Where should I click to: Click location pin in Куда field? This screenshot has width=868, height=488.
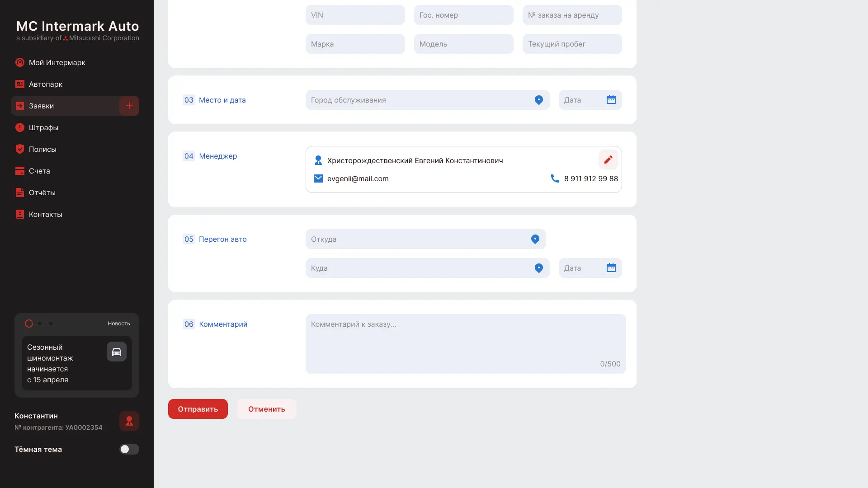tap(539, 268)
